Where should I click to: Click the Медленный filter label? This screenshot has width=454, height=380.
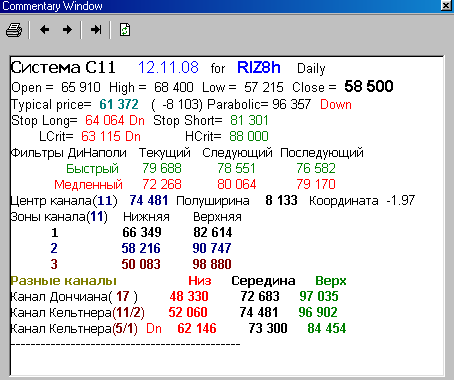[88, 185]
